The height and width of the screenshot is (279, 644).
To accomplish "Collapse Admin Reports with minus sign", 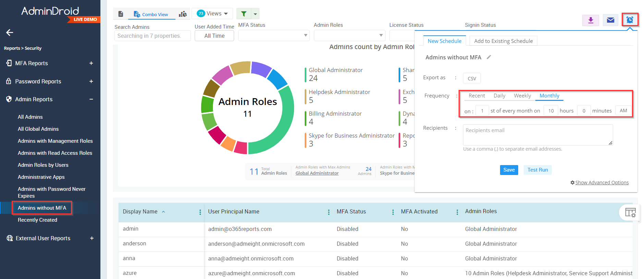I will (91, 99).
